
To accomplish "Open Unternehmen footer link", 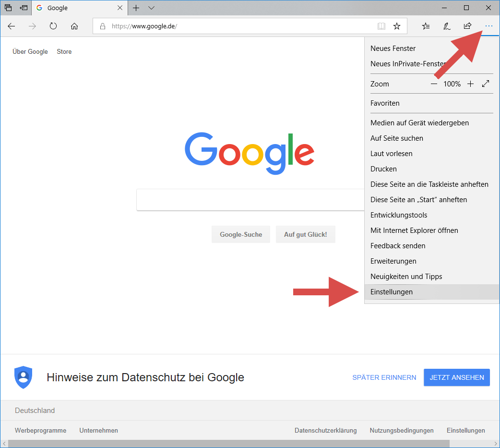I will tap(98, 430).
